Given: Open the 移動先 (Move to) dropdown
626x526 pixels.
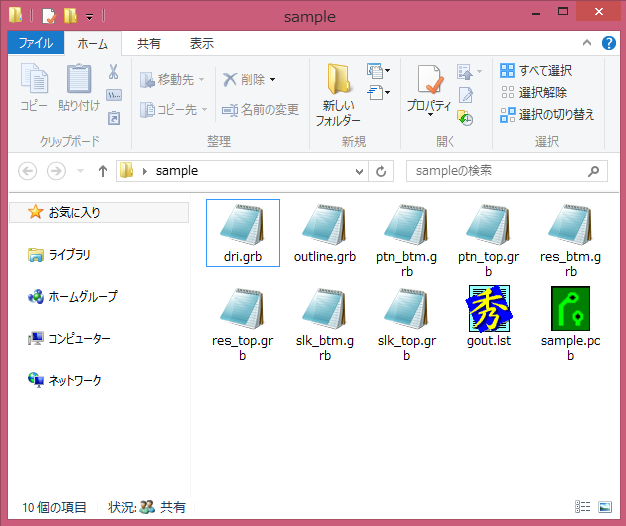Looking at the screenshot, I should (x=173, y=79).
